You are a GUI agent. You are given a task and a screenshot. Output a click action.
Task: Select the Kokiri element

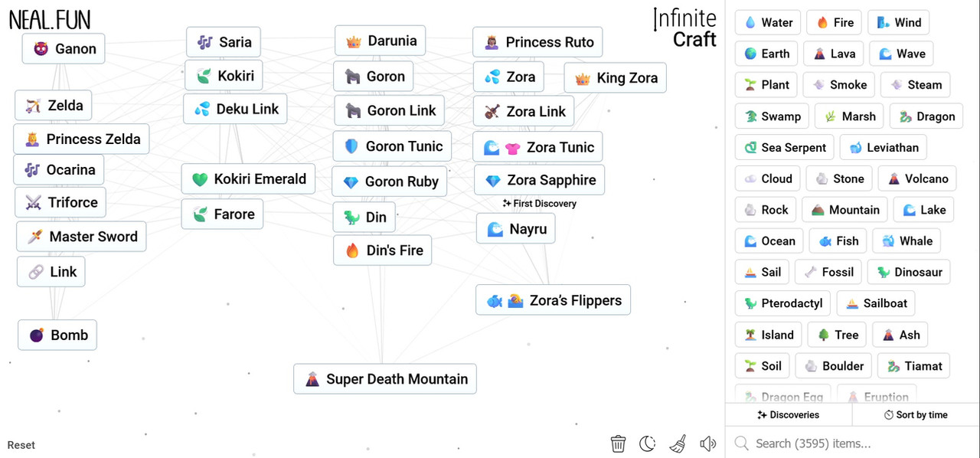[x=224, y=76]
